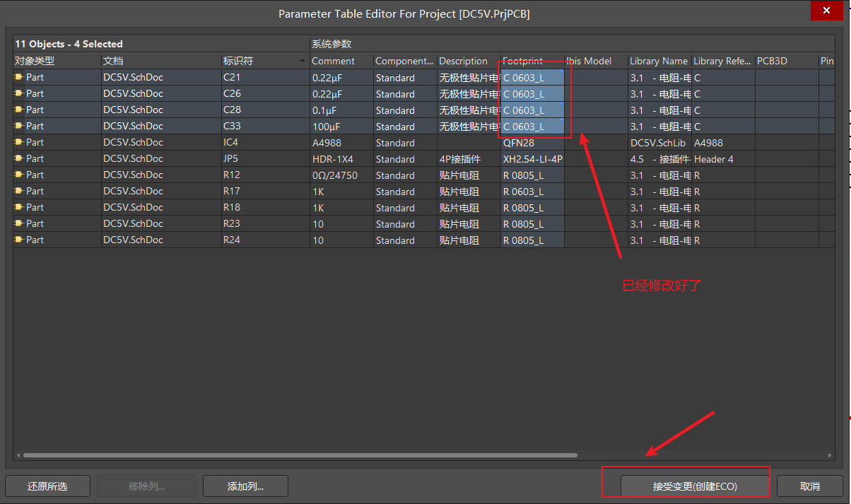Screen dimensions: 851x504
Task: Select R 0603_L footprint of R17
Action: pos(532,192)
